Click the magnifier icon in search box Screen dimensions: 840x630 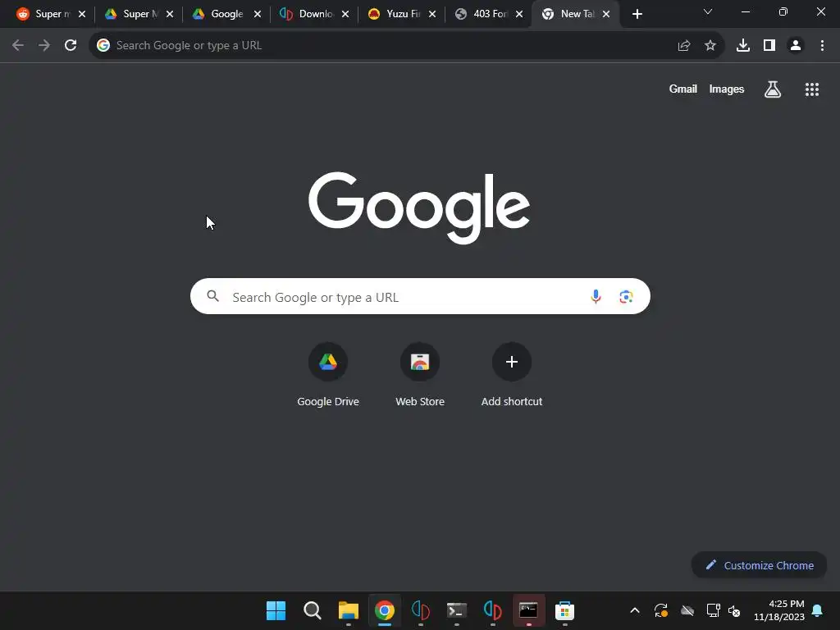212,295
